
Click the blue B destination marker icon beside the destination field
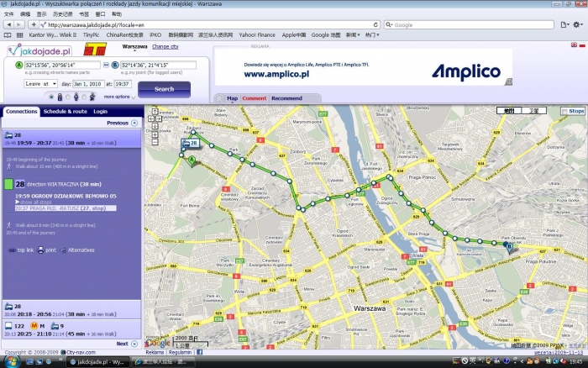115,65
